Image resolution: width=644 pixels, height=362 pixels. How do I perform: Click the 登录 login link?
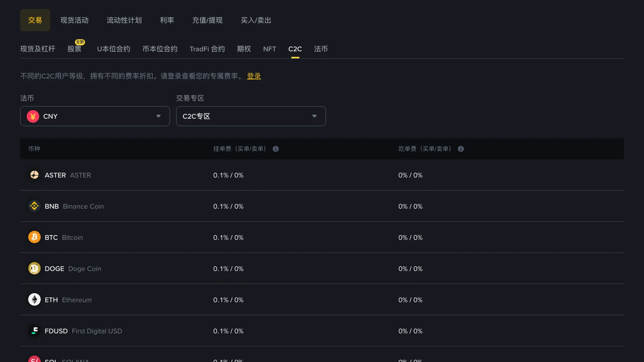tap(254, 76)
